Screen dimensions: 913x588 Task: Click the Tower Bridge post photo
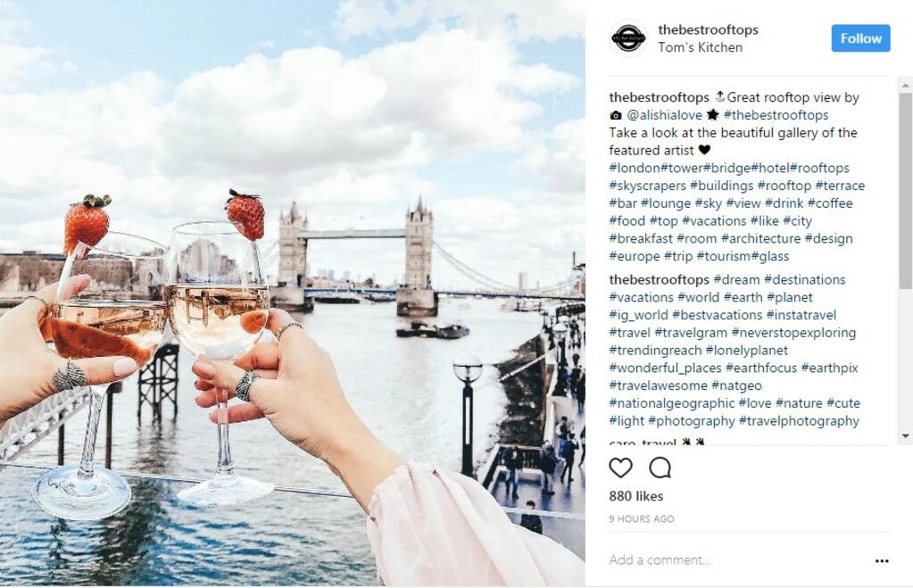[x=293, y=294]
